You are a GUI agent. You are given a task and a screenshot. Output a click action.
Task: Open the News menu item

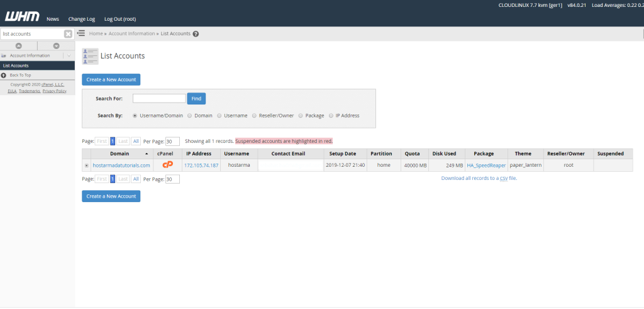53,19
